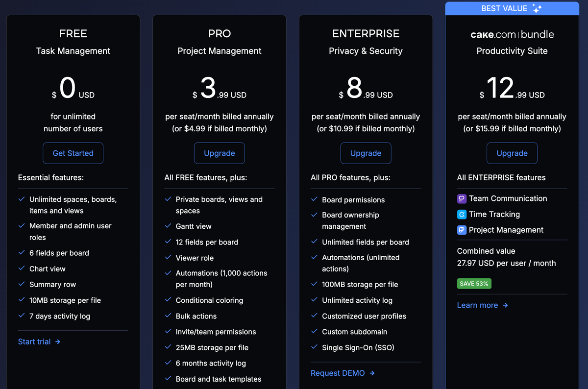Screen dimensions: 588x389
Task: Click the Team Communication app icon
Action: [462, 198]
